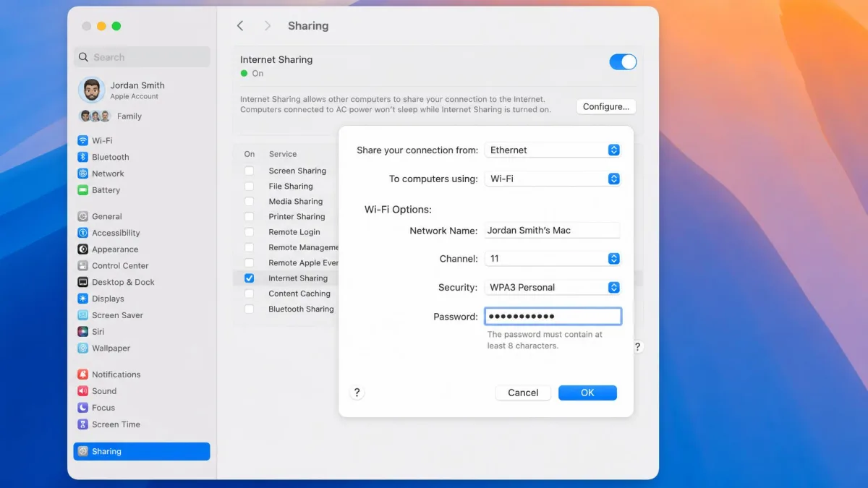Select the Screen Saver icon
This screenshot has width=868, height=488.
pyautogui.click(x=83, y=315)
